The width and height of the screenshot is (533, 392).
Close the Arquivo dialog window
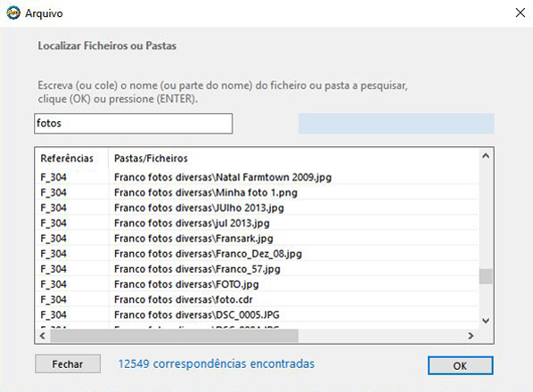(521, 12)
